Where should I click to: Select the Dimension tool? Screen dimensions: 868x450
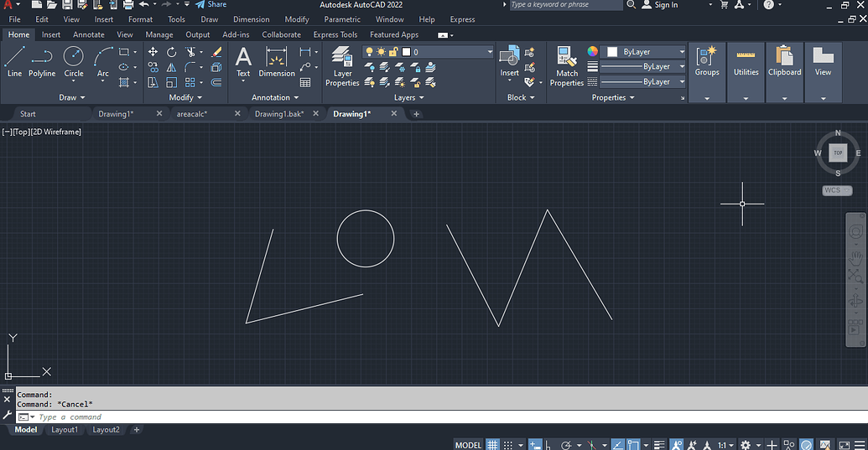click(277, 61)
